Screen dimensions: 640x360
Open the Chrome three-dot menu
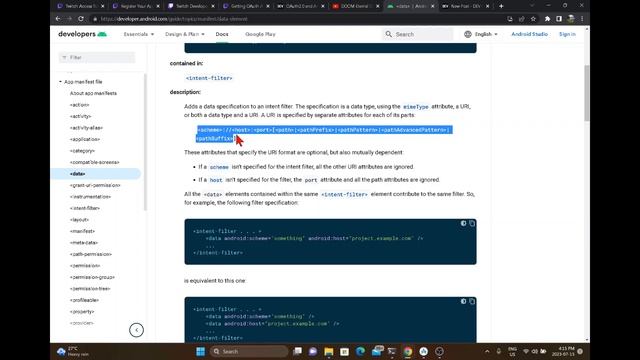(x=582, y=19)
